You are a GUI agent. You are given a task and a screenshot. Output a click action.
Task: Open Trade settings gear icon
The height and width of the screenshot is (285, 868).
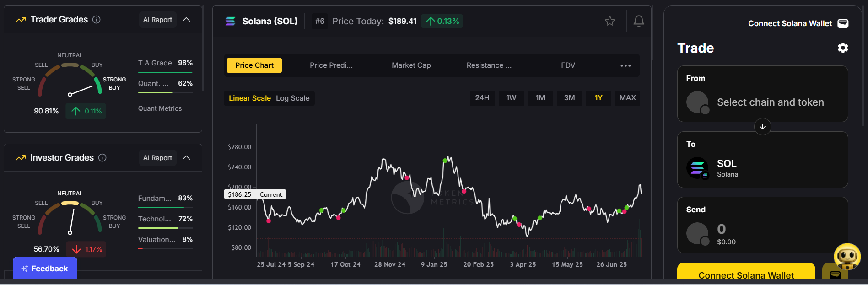843,48
